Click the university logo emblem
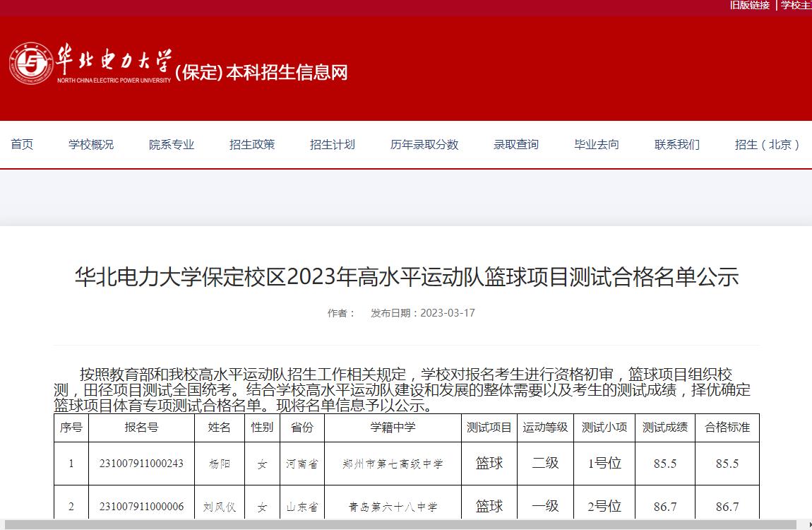The height and width of the screenshot is (530, 812). click(x=31, y=63)
